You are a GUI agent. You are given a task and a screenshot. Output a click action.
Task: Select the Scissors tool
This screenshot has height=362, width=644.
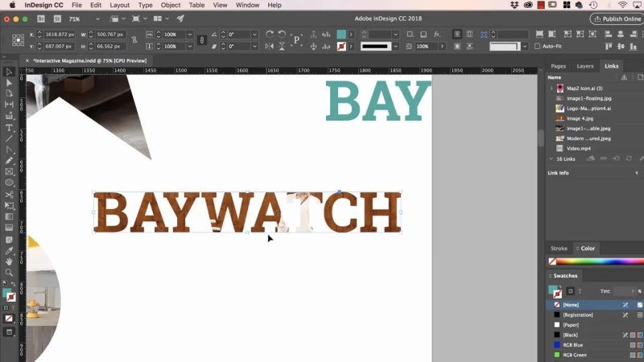[9, 195]
